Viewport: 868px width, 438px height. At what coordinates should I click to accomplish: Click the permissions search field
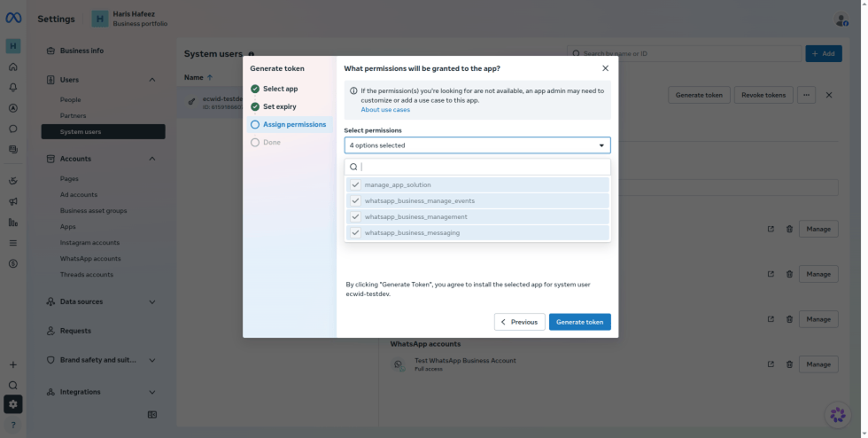pos(477,167)
